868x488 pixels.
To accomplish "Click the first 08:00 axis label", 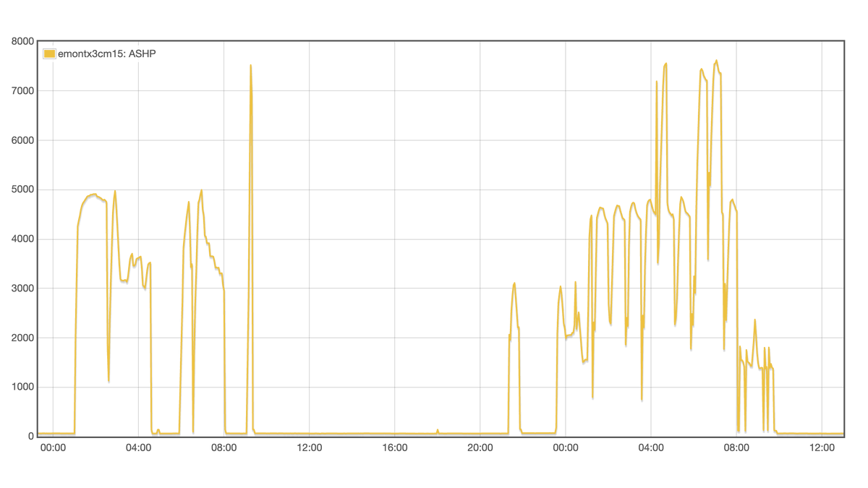I will 225,448.
